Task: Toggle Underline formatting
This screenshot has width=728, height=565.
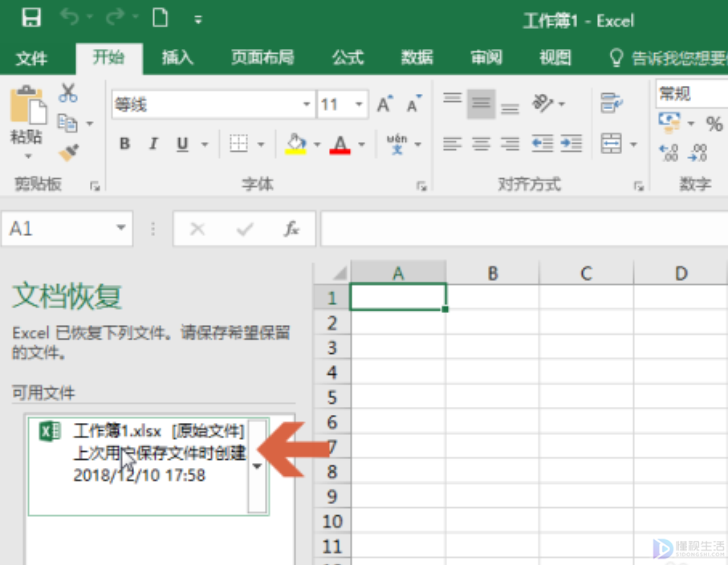Action: tap(182, 144)
